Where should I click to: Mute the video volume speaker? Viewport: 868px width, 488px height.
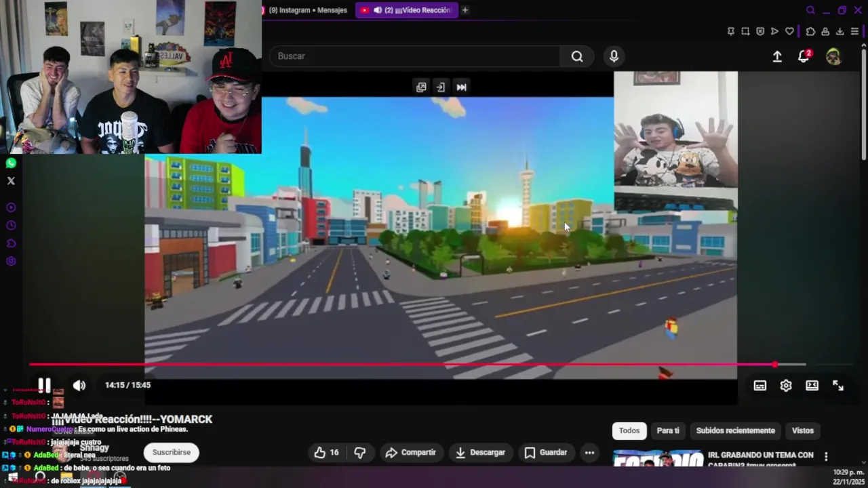click(x=79, y=386)
